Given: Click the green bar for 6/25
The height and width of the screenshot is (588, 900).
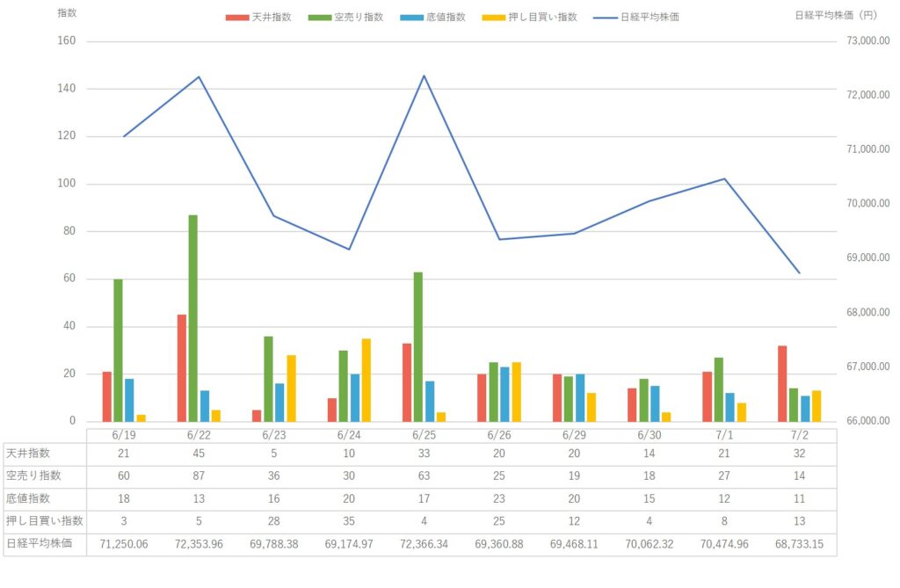Looking at the screenshot, I should pyautogui.click(x=417, y=347).
